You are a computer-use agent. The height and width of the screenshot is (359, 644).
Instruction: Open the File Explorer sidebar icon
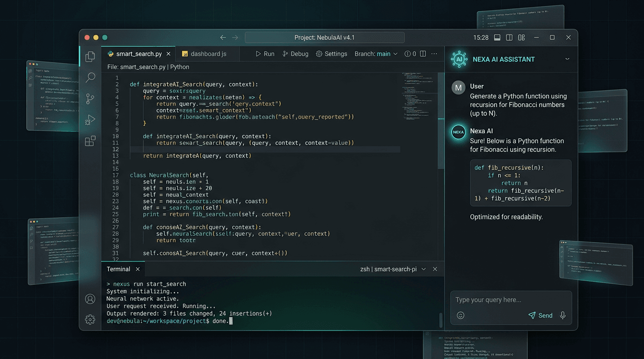coord(90,56)
